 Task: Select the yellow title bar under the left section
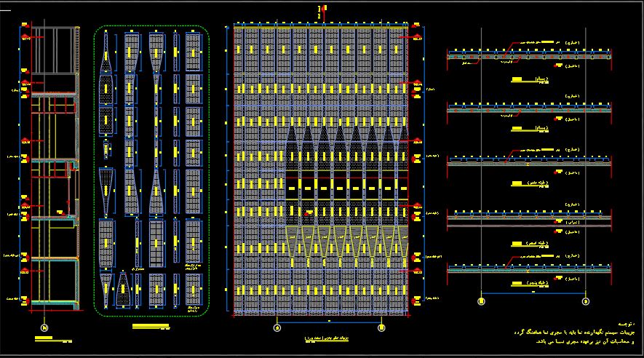click(44, 338)
